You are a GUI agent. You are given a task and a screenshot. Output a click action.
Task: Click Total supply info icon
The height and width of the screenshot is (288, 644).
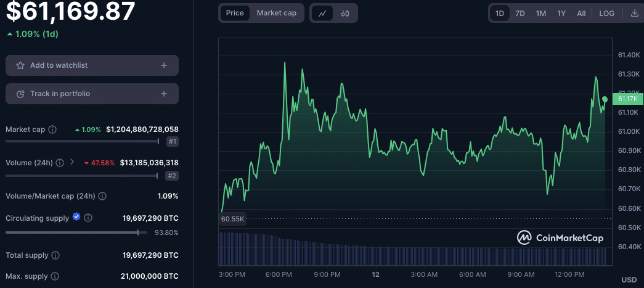pos(55,255)
